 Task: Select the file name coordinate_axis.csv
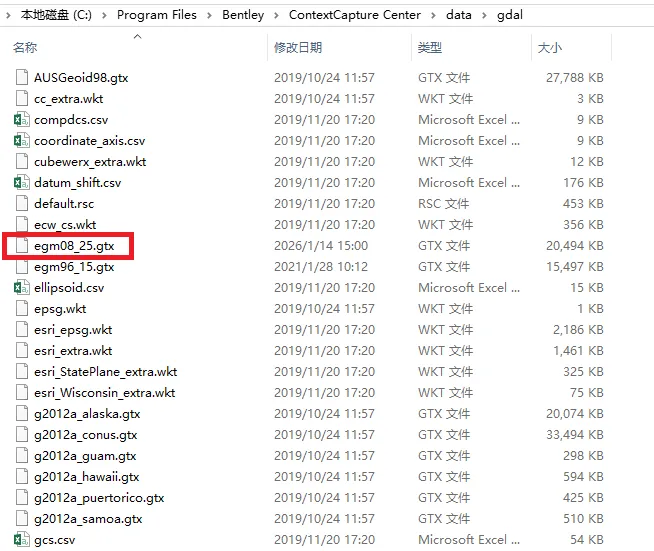click(90, 141)
